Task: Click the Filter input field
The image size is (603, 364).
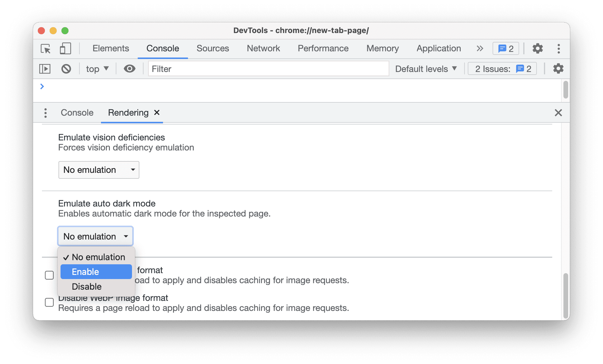Action: pos(268,68)
